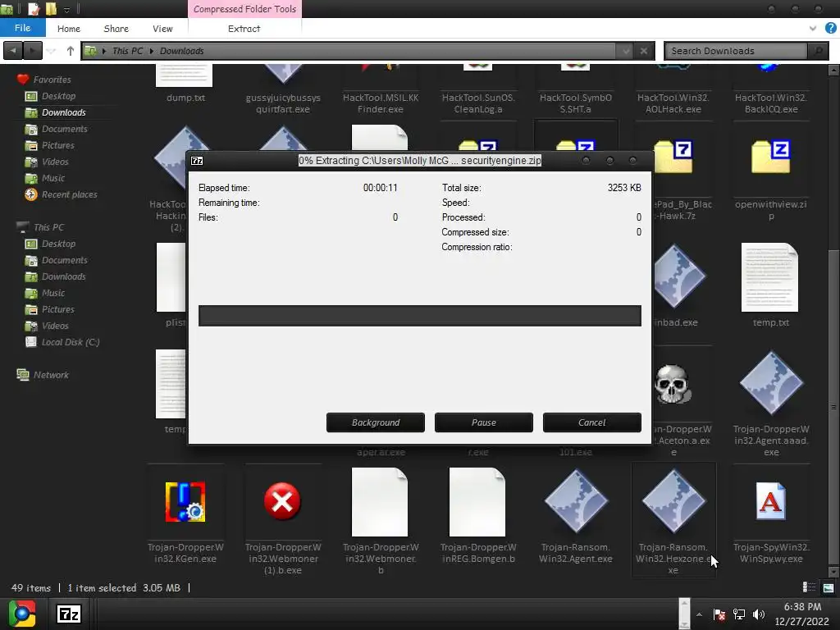Select This PC in navigation pane
The height and width of the screenshot is (630, 840).
(x=48, y=227)
